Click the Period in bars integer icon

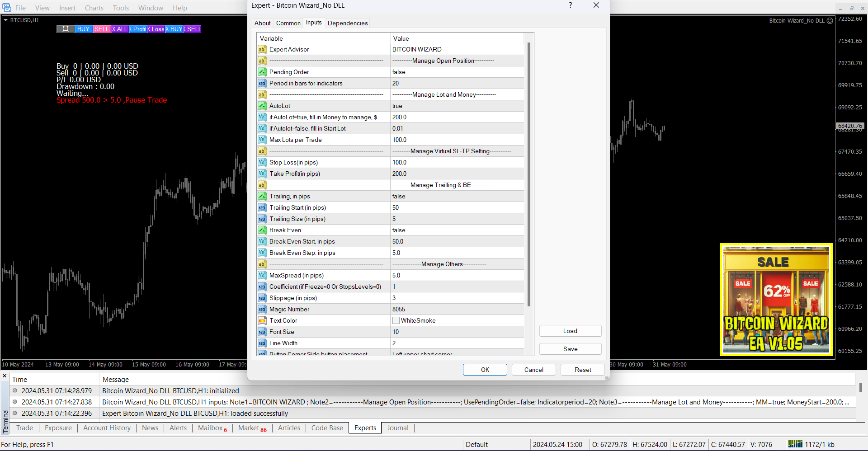point(262,83)
